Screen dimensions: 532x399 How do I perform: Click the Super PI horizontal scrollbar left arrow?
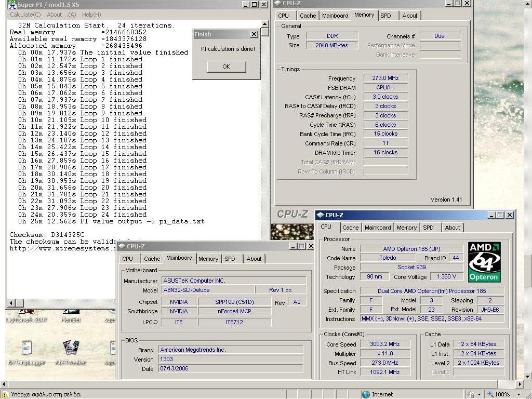pyautogui.click(x=11, y=303)
